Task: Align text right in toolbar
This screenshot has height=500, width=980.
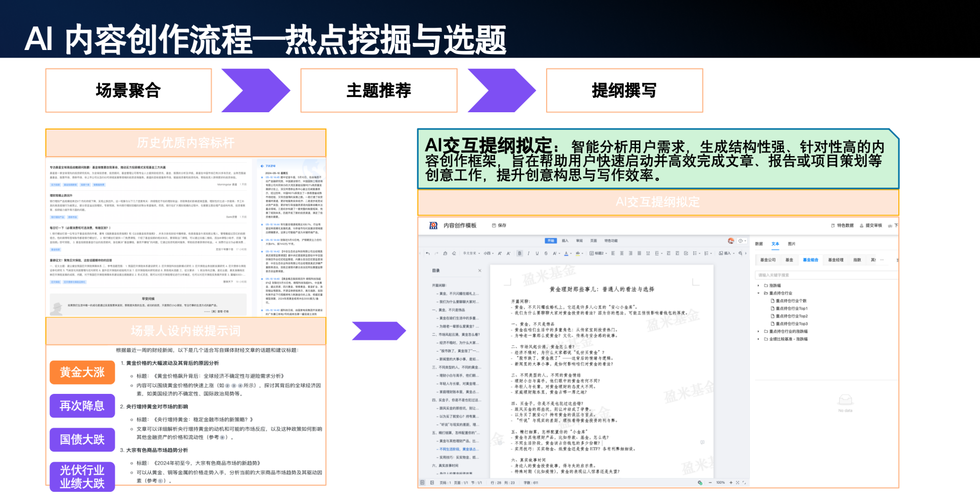Action: click(x=630, y=253)
